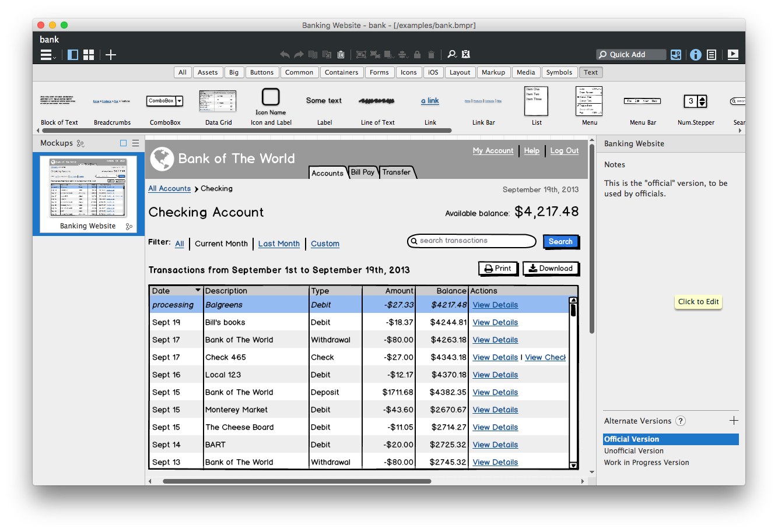Toggle the markup visibility icon
778x532 pixels.
(465, 55)
